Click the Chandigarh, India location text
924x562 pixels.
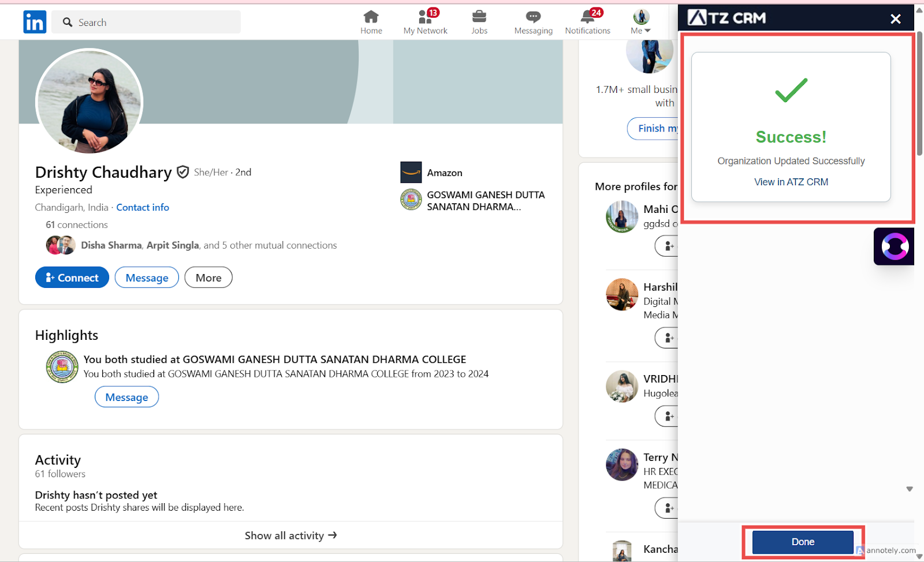72,207
